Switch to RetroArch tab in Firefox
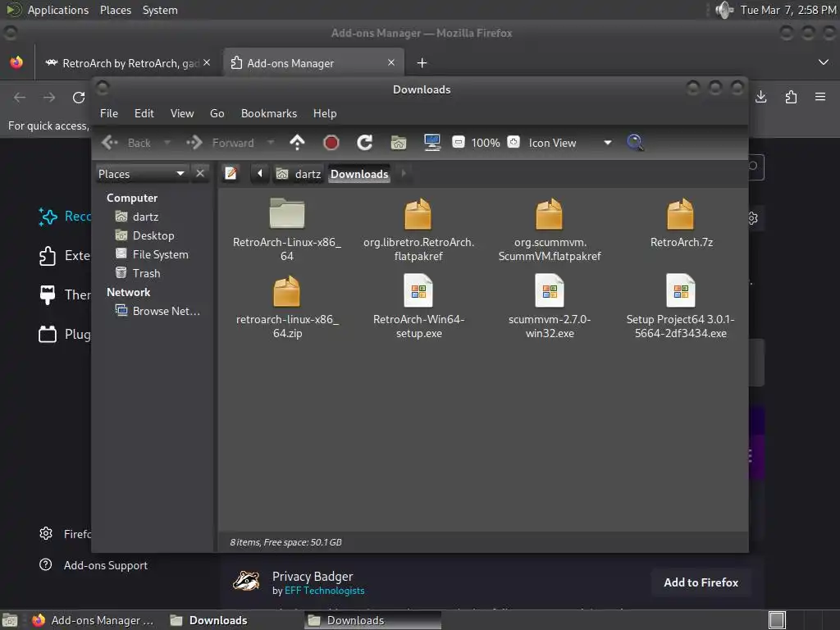 (x=127, y=63)
